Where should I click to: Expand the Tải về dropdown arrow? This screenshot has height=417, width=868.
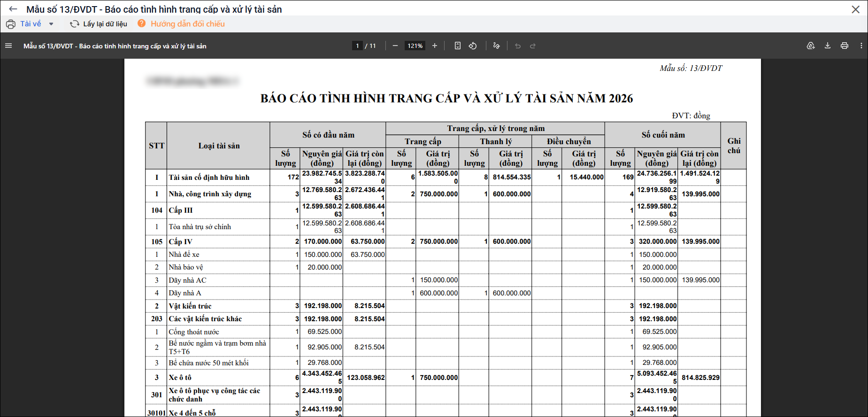51,24
